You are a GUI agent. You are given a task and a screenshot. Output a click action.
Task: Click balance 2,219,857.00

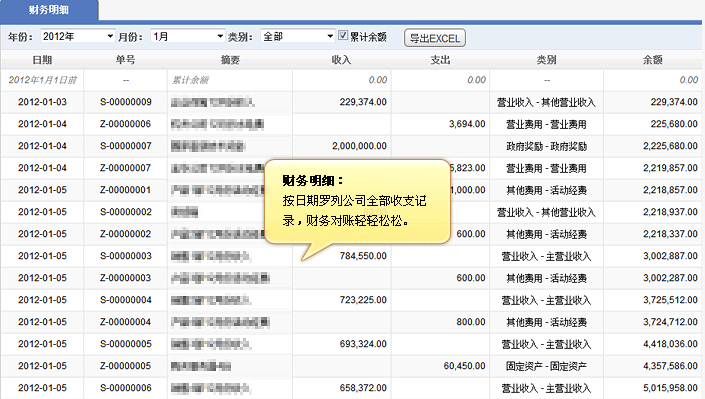(670, 168)
